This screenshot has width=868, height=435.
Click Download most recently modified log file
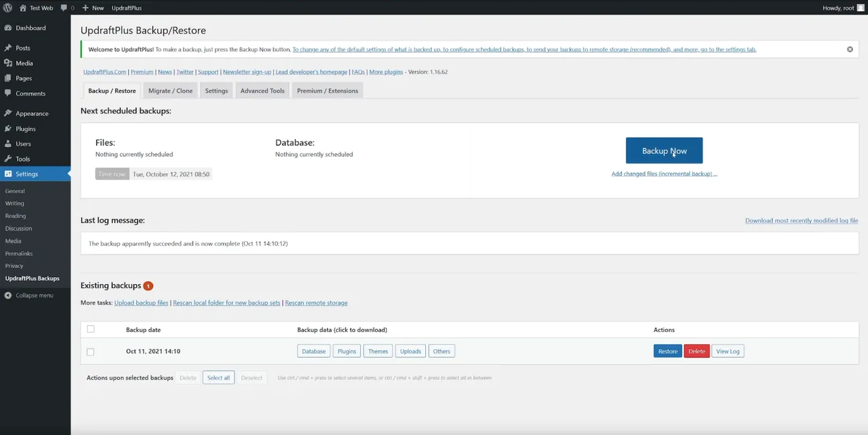[802, 220]
